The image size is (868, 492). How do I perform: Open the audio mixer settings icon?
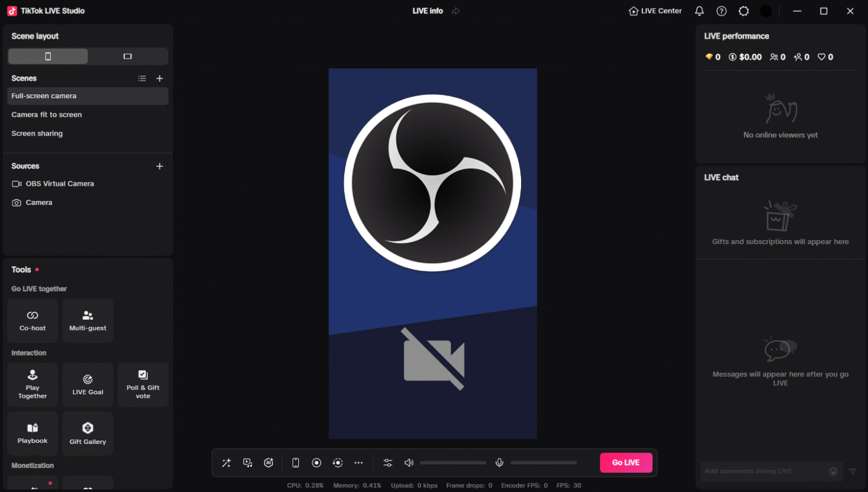point(388,462)
